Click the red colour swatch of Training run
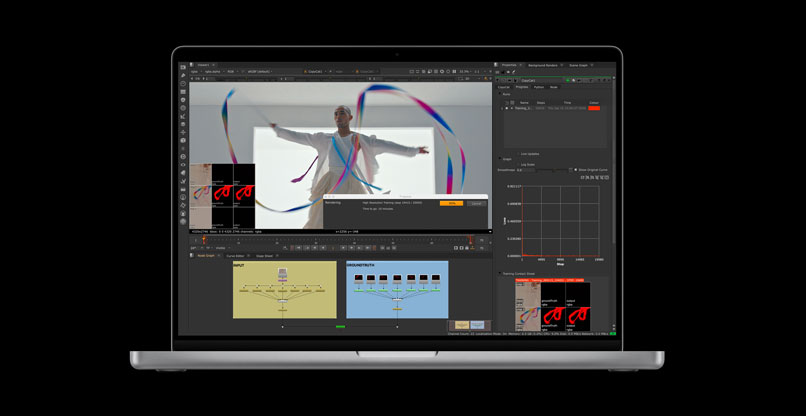This screenshot has height=416, width=806. pos(594,108)
